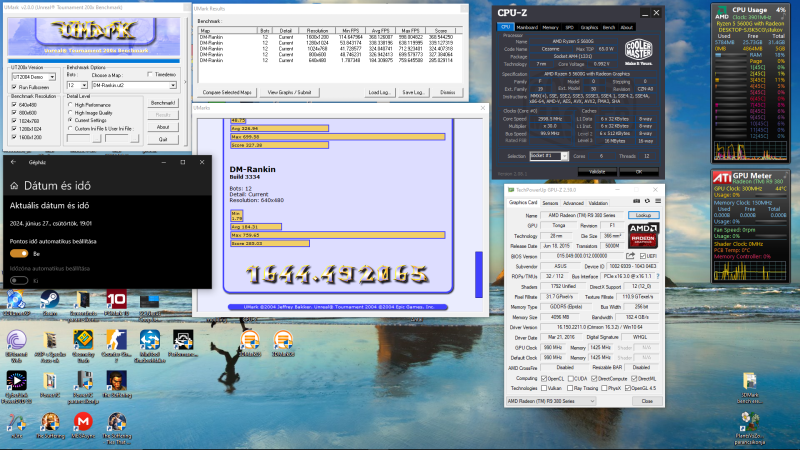Click the Lookup button in GPU-Z
Screen dimensions: 800x450
(x=643, y=215)
